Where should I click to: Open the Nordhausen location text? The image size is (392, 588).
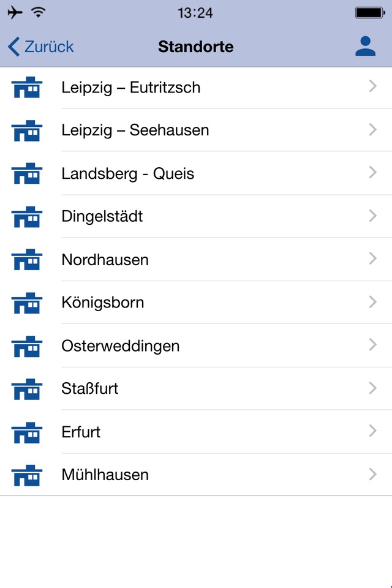[x=105, y=260]
